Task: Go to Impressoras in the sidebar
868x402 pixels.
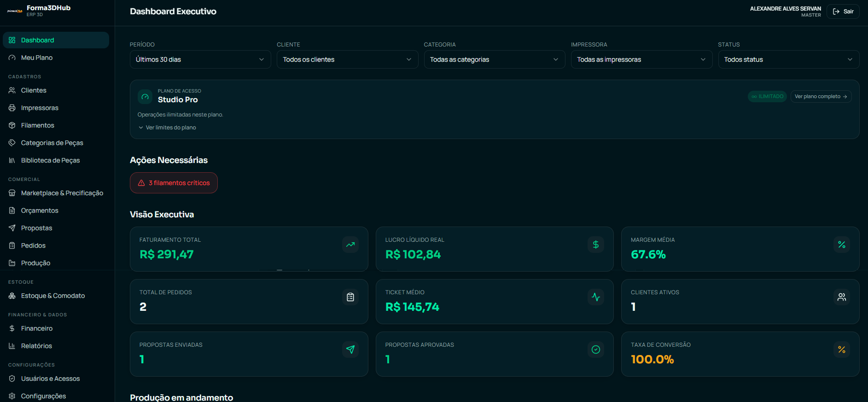Action: coord(56,108)
